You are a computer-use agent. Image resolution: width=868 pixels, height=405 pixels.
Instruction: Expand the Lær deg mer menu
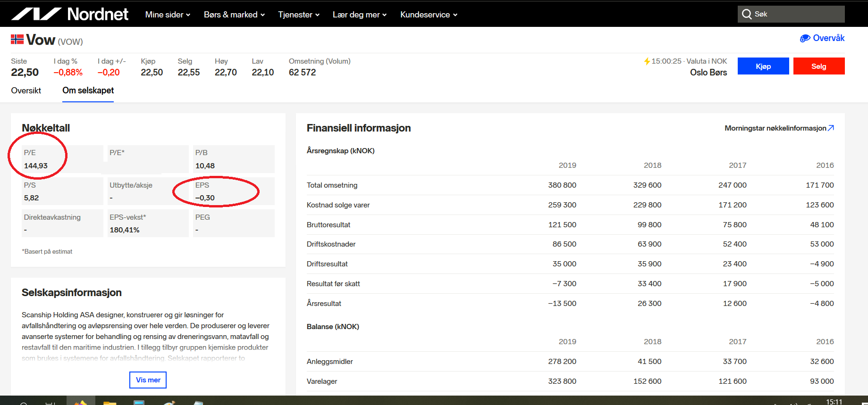[360, 15]
